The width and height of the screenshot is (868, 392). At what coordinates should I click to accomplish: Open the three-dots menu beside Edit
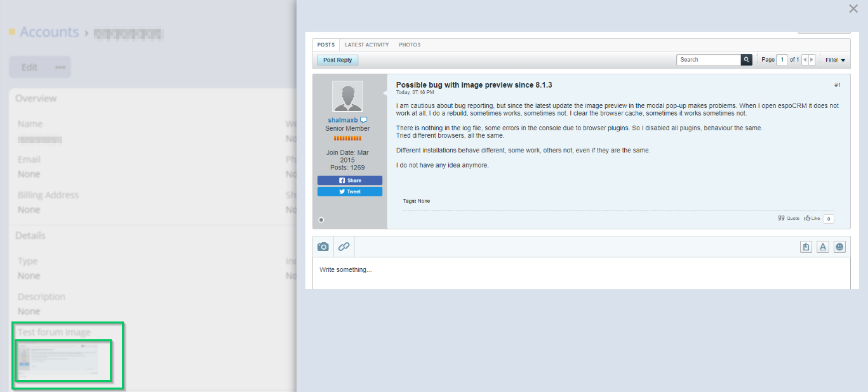(60, 67)
